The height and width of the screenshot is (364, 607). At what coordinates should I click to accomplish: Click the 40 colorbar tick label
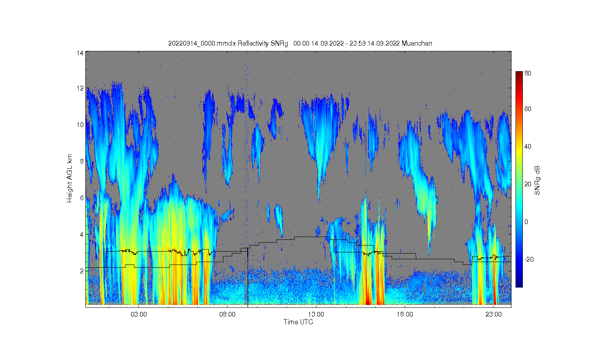528,146
